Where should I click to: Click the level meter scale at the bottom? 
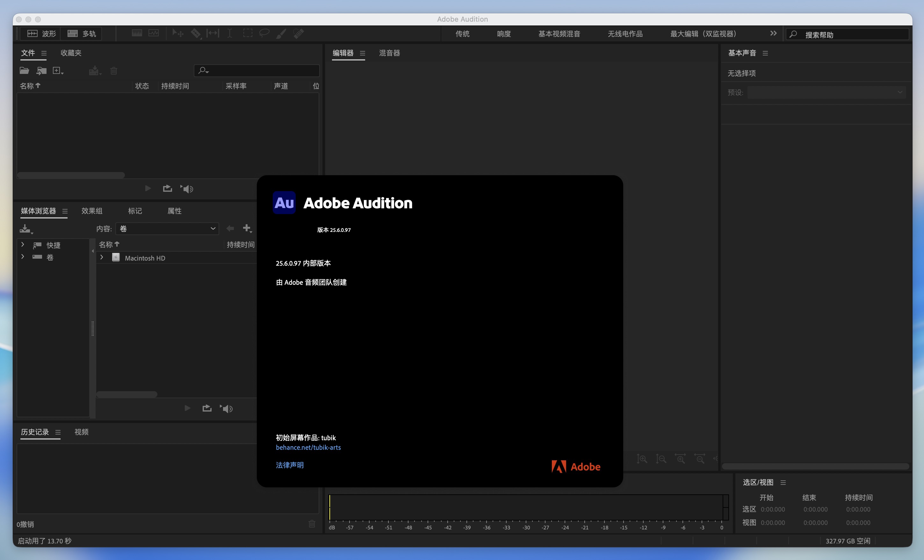click(x=525, y=527)
